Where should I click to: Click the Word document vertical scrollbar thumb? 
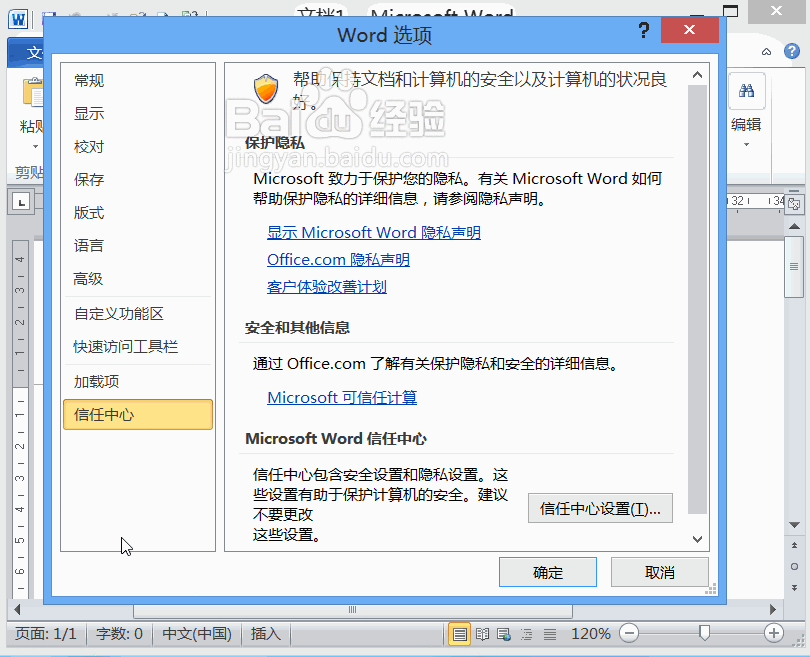click(x=794, y=267)
